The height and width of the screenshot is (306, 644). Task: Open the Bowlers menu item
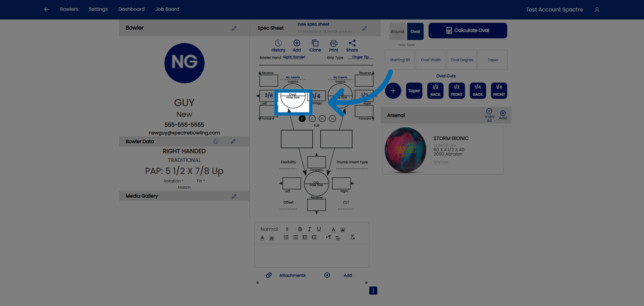[69, 9]
